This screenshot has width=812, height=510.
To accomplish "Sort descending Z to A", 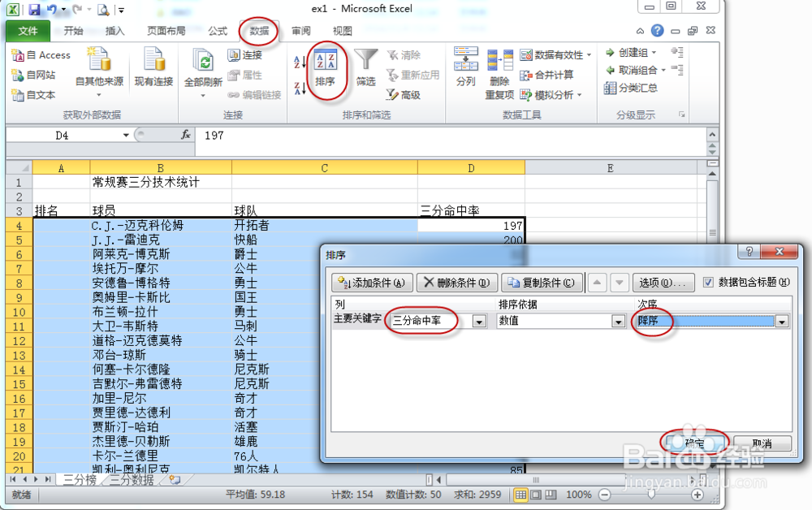I will point(300,89).
